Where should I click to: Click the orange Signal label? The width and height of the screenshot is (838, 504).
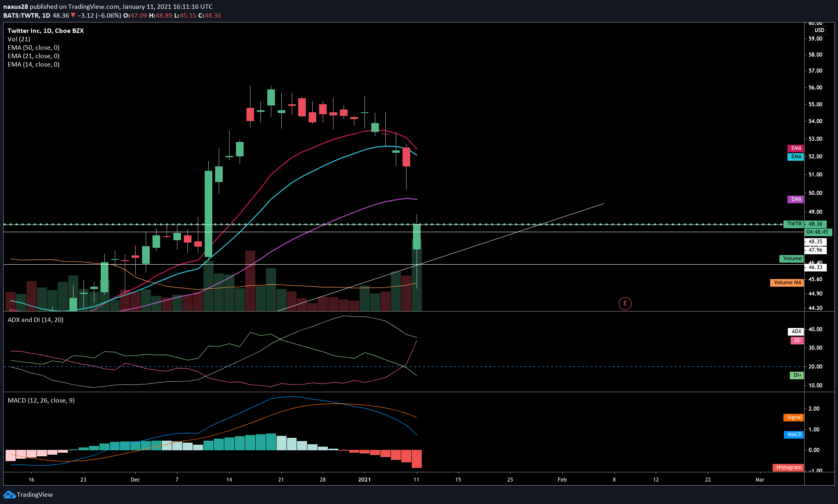[793, 417]
